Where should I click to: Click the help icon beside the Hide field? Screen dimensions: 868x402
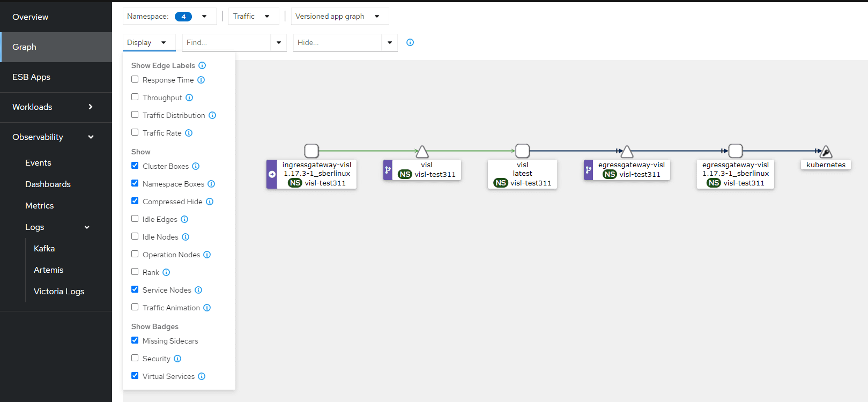(x=410, y=42)
